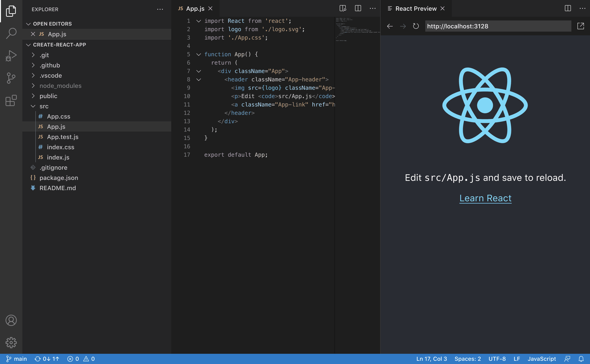Click the localhost URL address field
590x364 pixels.
(498, 26)
